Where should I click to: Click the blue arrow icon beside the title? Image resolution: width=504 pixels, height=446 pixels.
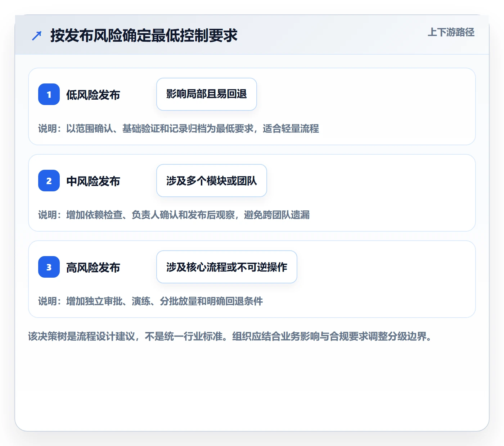click(x=37, y=36)
